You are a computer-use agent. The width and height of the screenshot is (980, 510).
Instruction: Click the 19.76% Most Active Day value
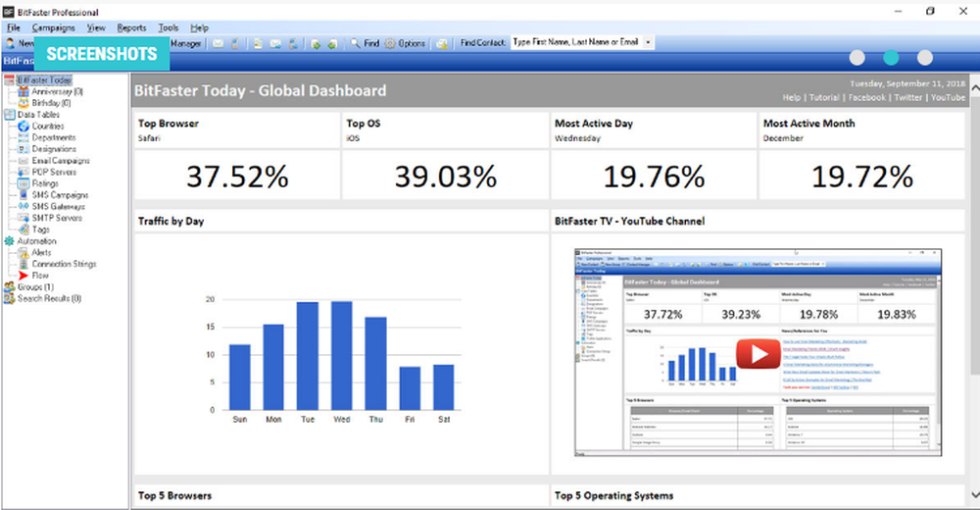[654, 177]
